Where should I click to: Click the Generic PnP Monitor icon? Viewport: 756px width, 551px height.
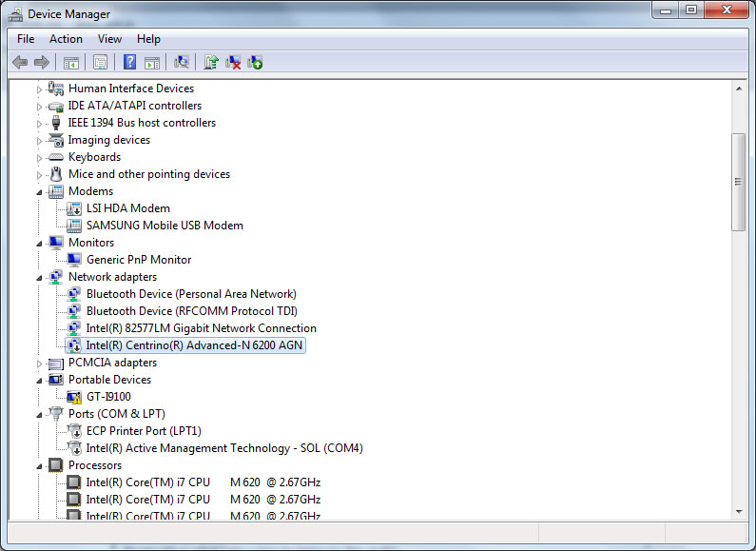[74, 260]
